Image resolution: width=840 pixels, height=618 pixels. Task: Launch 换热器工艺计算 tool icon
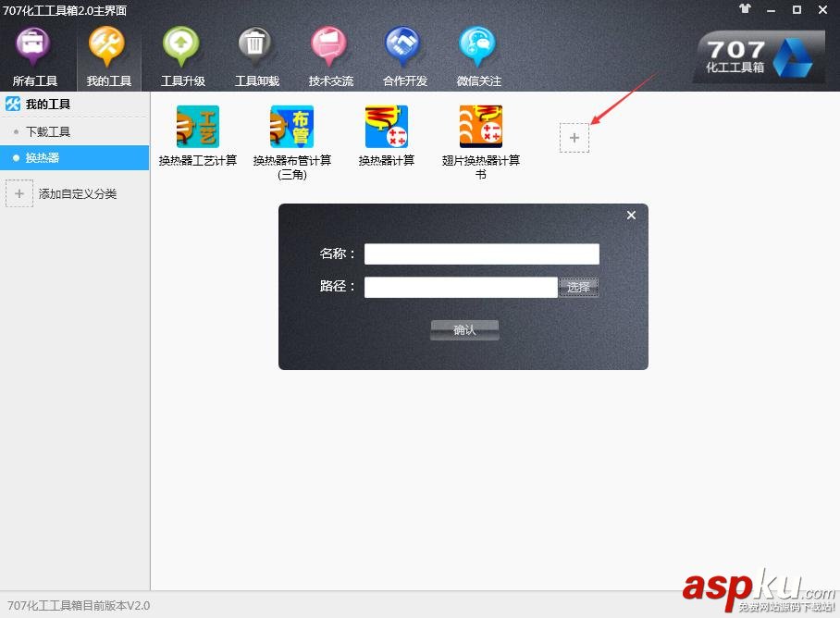pos(198,127)
